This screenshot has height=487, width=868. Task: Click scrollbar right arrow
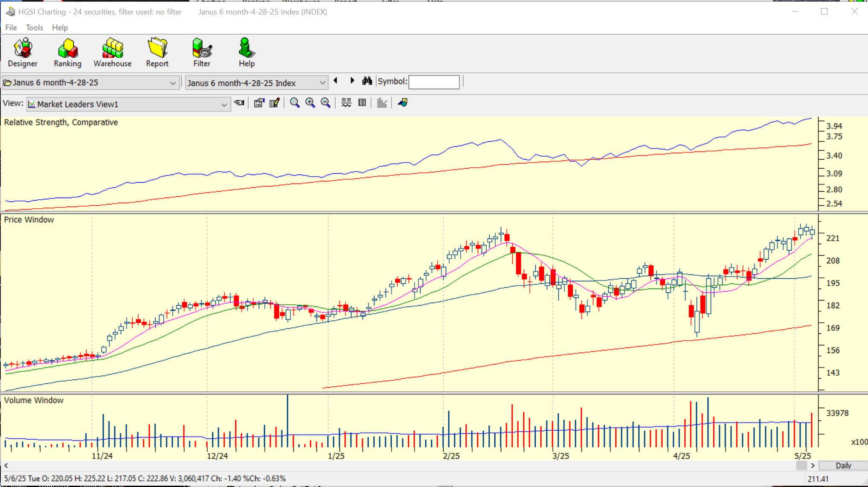click(x=813, y=465)
